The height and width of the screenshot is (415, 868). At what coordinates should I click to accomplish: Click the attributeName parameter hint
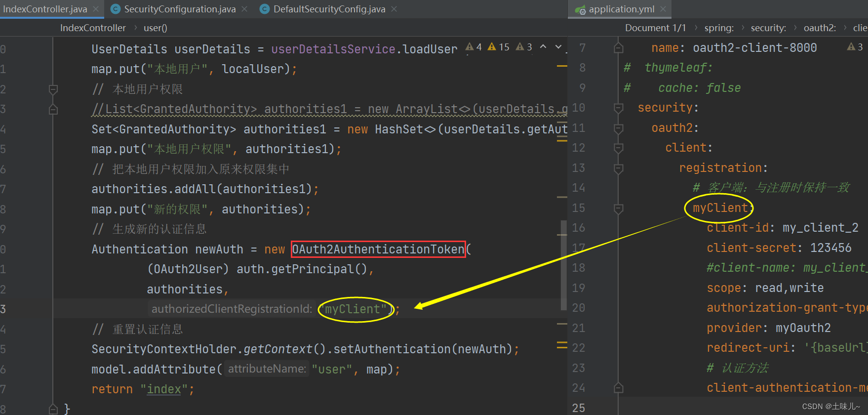click(267, 369)
